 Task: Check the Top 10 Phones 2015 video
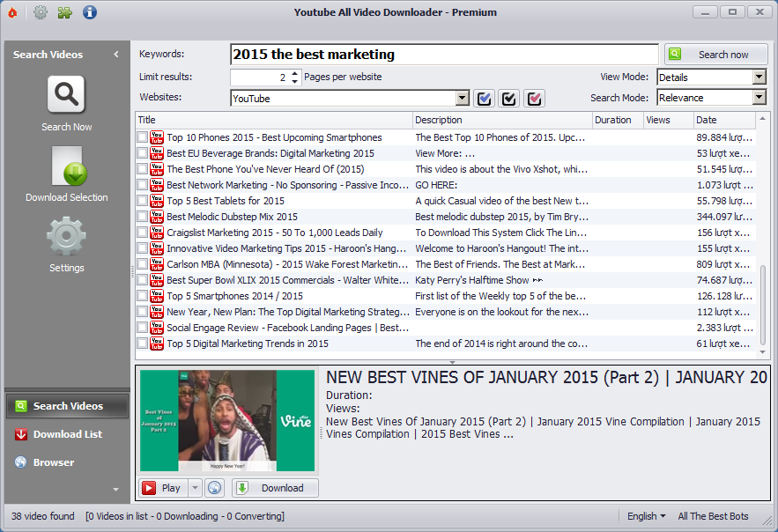(143, 137)
